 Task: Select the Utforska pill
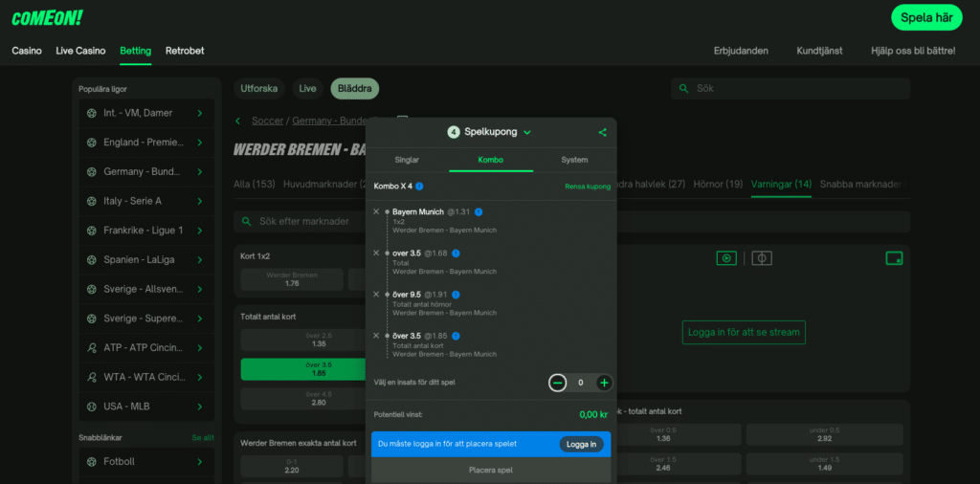[x=258, y=89]
